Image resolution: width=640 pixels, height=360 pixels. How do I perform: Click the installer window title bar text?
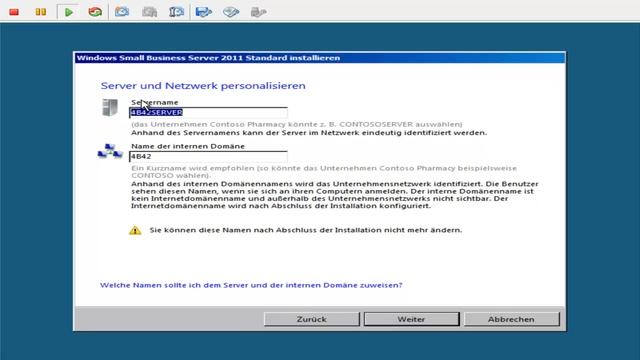(208, 58)
